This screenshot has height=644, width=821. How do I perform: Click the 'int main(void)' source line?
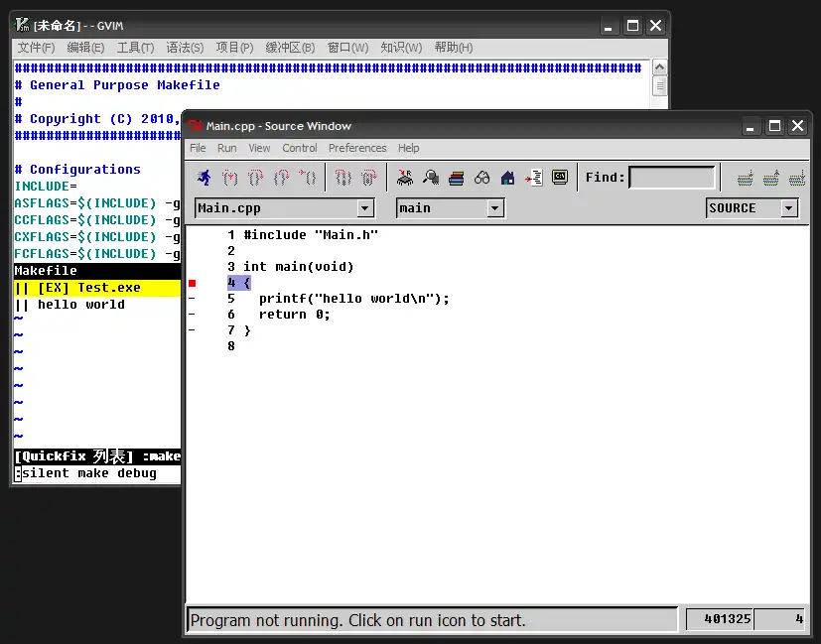[x=299, y=267]
